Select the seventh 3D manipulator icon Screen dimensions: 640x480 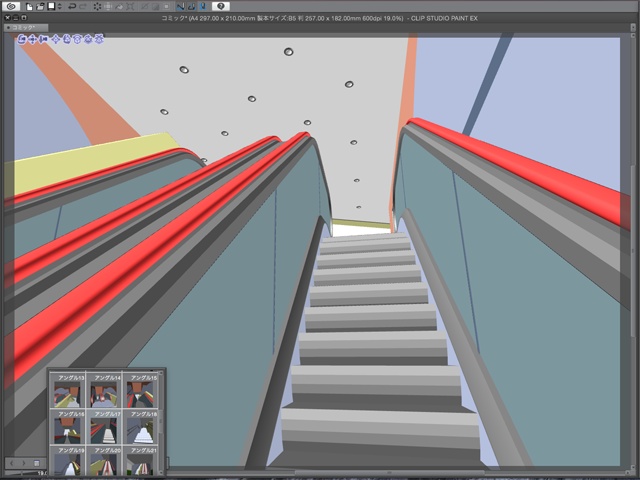point(88,39)
